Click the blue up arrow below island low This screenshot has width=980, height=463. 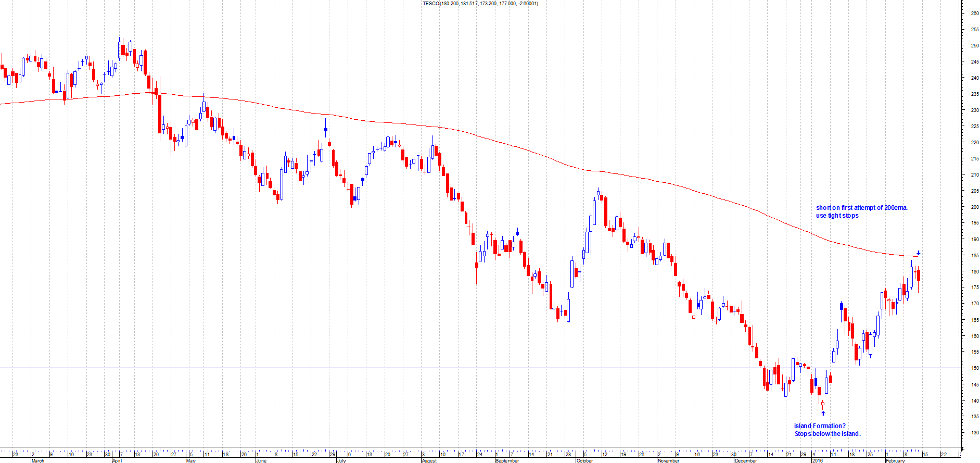(x=823, y=413)
